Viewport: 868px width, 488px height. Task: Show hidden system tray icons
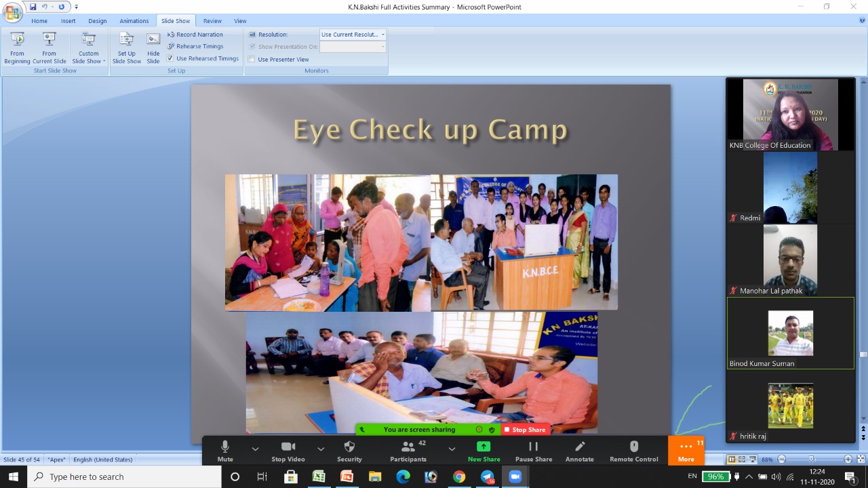pyautogui.click(x=749, y=476)
